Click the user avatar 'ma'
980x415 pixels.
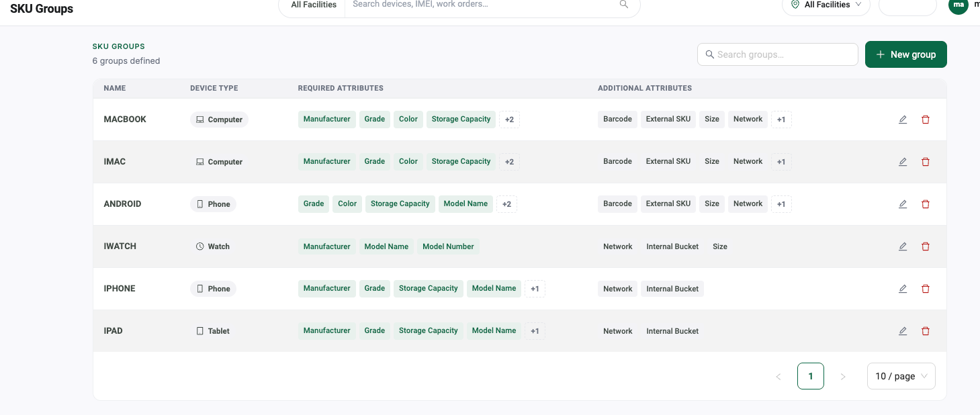pyautogui.click(x=959, y=5)
